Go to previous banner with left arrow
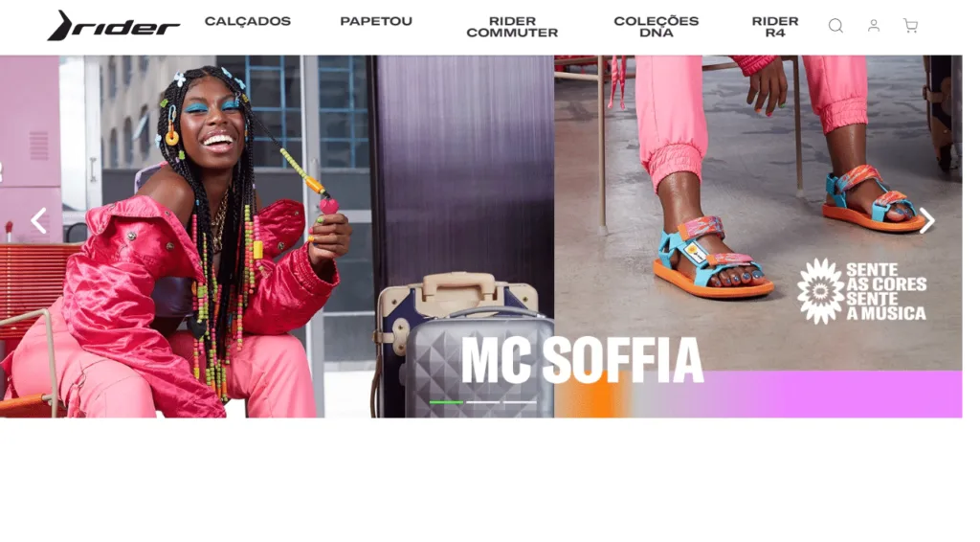The image size is (980, 542). pos(38,220)
